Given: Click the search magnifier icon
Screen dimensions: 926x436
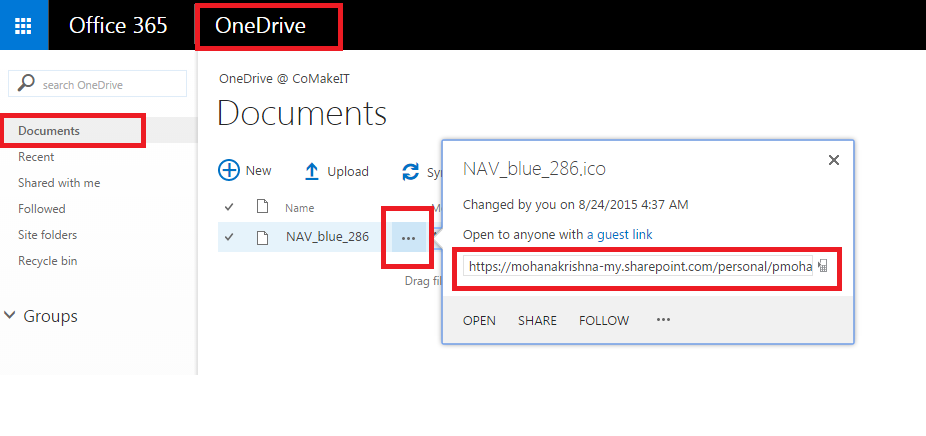Looking at the screenshot, I should pos(25,83).
